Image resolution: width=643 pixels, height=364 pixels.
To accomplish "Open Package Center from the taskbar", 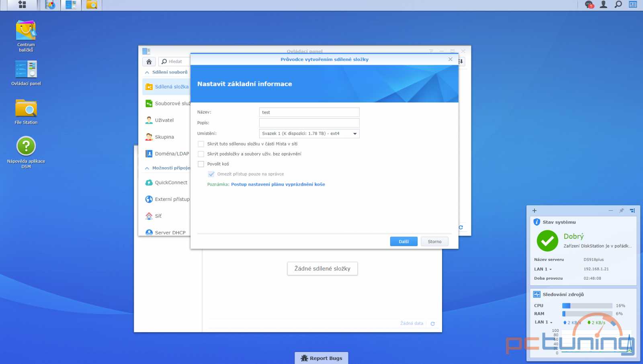I will pos(50,5).
